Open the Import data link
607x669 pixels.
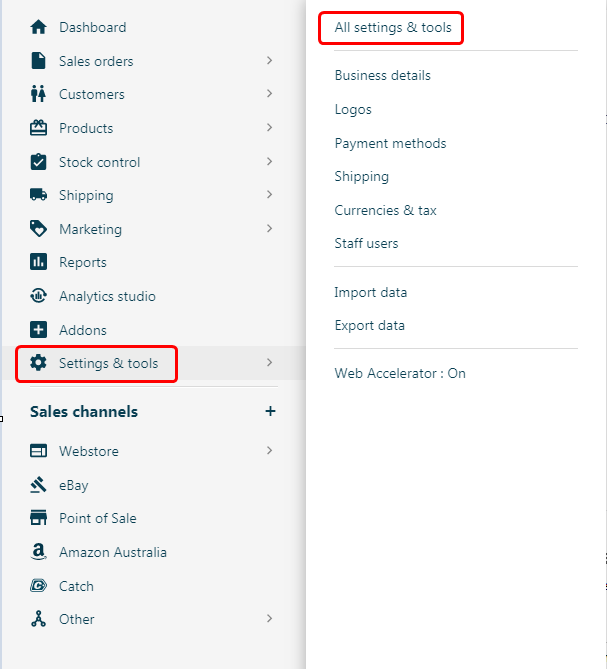click(371, 293)
